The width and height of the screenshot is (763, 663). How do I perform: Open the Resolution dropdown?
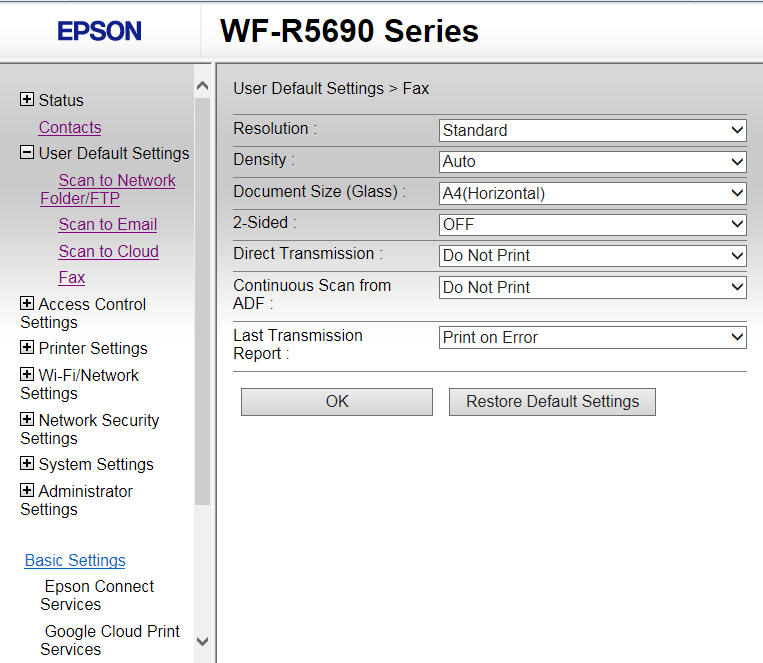[592, 130]
